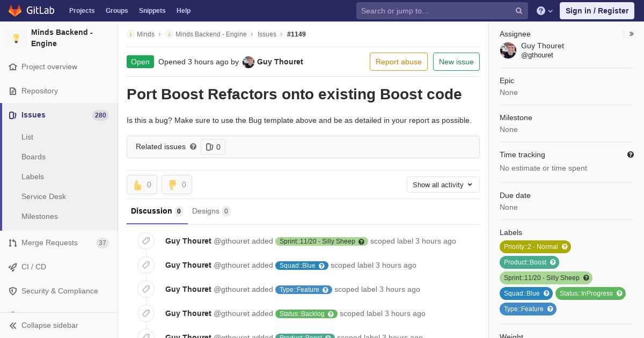Click the Issues breadcrumb link

click(x=267, y=34)
